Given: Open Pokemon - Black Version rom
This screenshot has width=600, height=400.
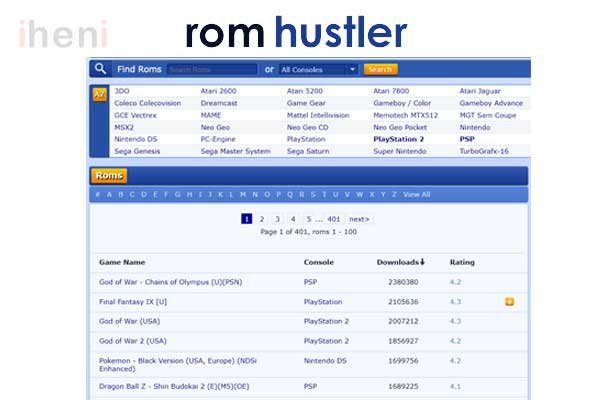Looking at the screenshot, I should click(x=178, y=365).
